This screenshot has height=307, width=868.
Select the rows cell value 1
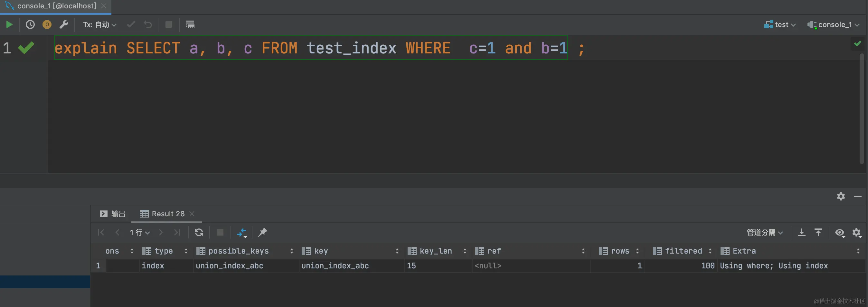(x=618, y=265)
